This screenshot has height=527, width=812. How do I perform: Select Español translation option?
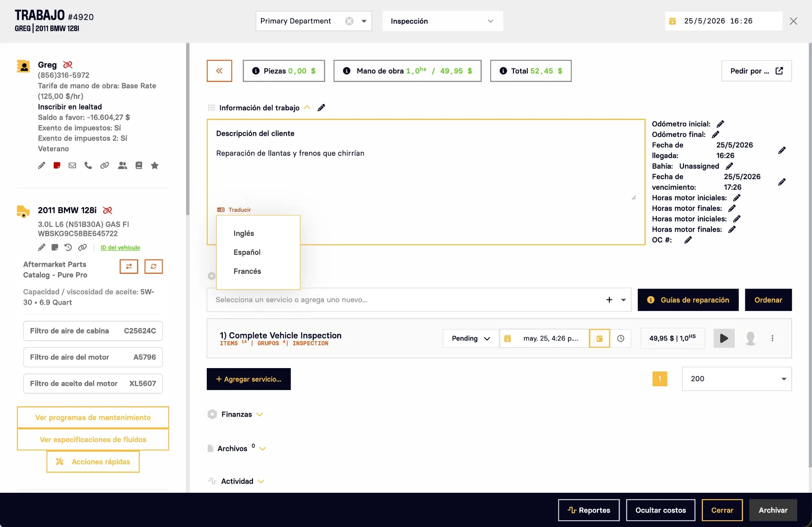point(247,252)
